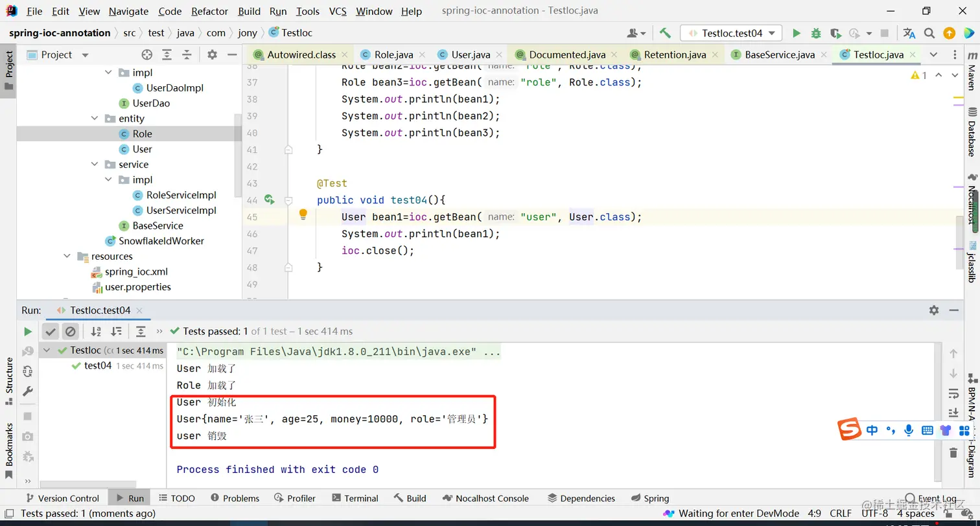
Task: Open the Refactor menu
Action: [210, 11]
